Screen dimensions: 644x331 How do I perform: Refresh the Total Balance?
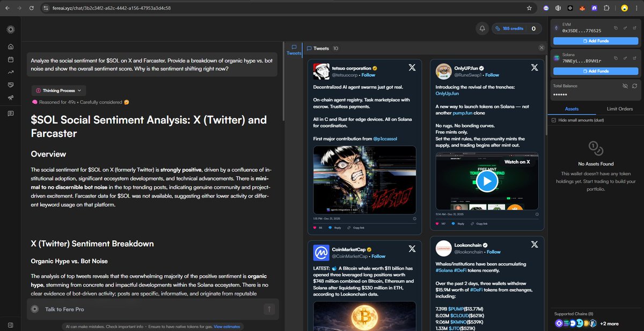635,86
